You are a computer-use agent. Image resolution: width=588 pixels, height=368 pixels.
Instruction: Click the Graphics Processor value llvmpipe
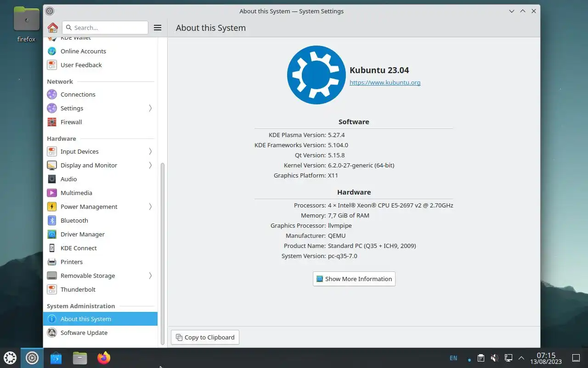point(340,225)
